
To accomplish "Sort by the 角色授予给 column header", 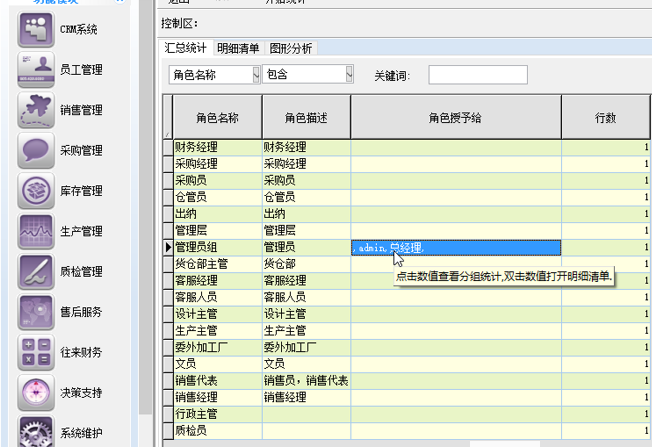I will click(x=456, y=118).
